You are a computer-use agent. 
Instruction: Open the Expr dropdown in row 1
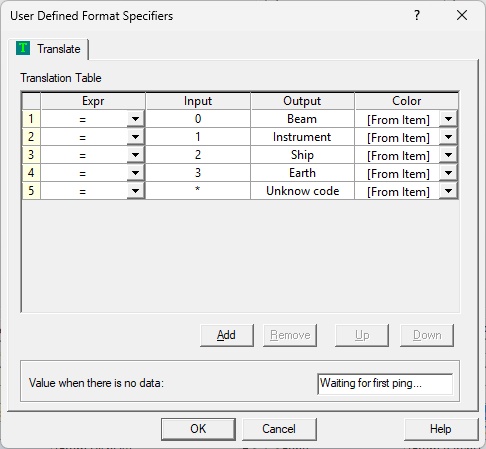[135, 119]
